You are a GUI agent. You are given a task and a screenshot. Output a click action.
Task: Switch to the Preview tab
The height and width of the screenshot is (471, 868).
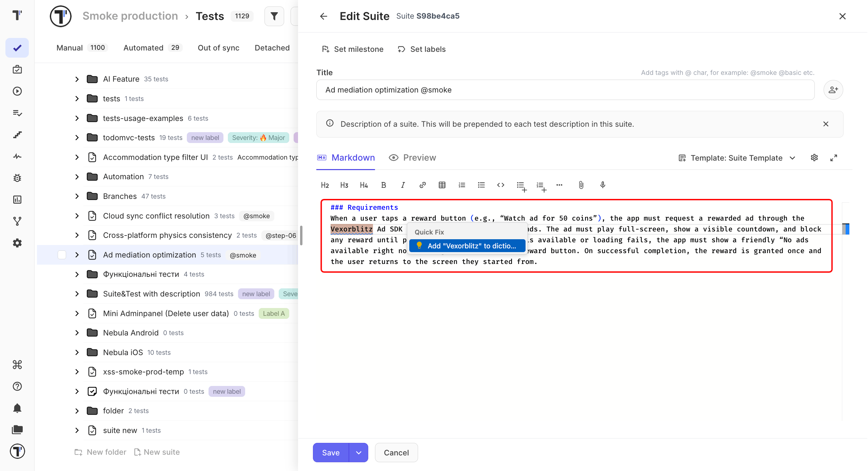[x=412, y=158]
